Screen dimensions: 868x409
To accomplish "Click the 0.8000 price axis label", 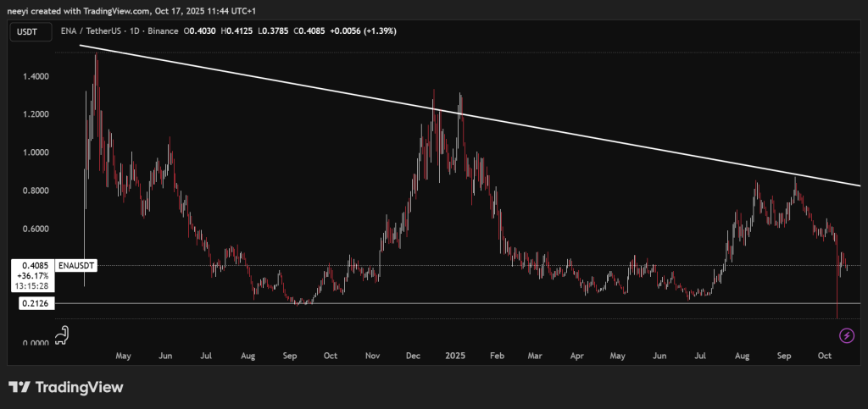I will click(36, 191).
